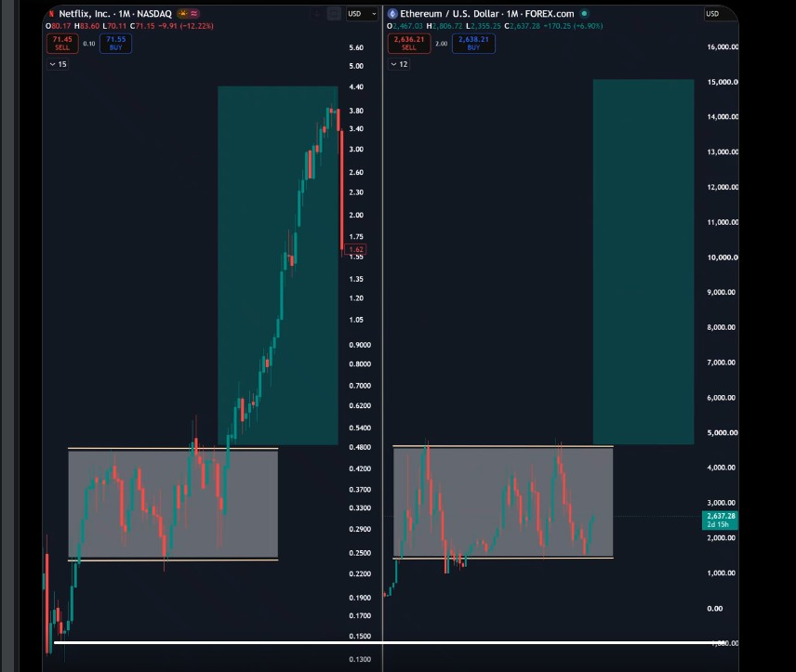Click the 0.4800 label on Netflix price axis

(x=360, y=447)
